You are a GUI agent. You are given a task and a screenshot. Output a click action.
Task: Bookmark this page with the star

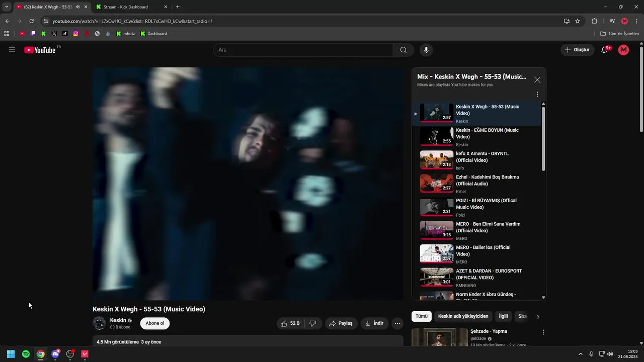(578, 21)
